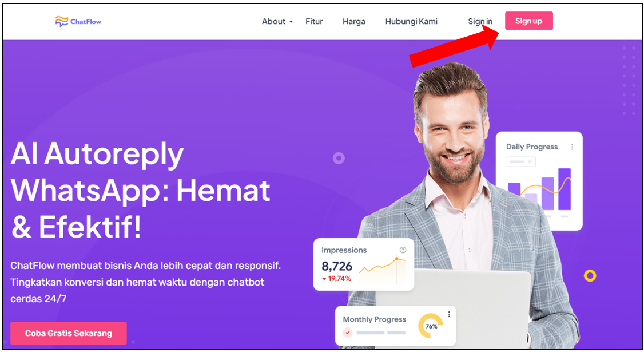644x352 pixels.
Task: Click the pink Sign up button
Action: coord(528,21)
